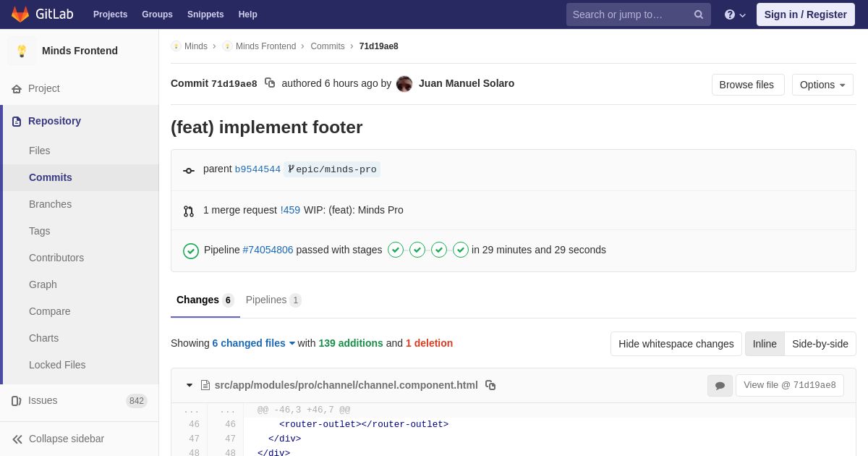Open Commits in sidebar
The width and height of the screenshot is (868, 456).
click(81, 177)
